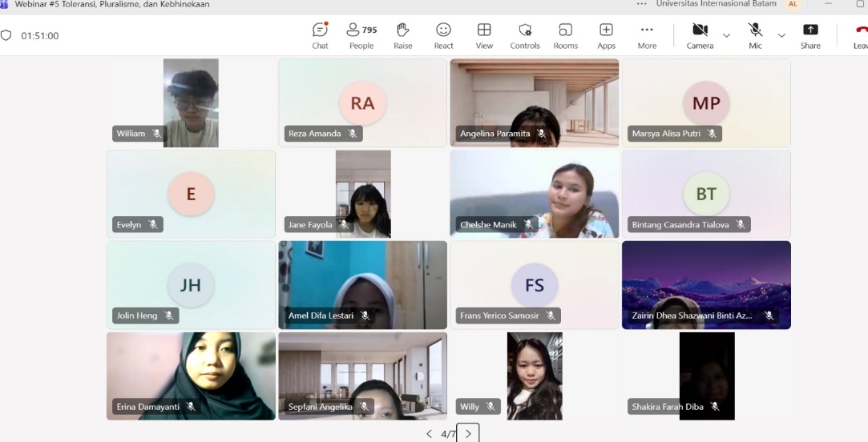Toggle the Camera on
Viewport: 868px width, 442px height.
[x=700, y=35]
